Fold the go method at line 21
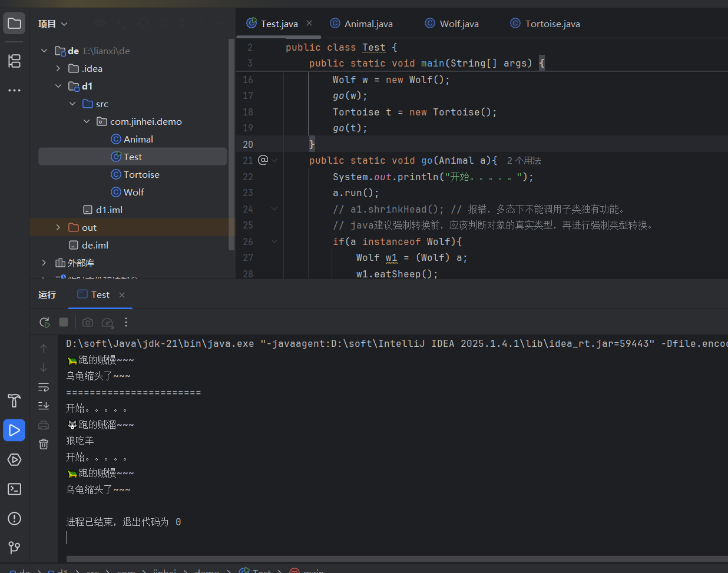This screenshot has height=573, width=728. (274, 160)
